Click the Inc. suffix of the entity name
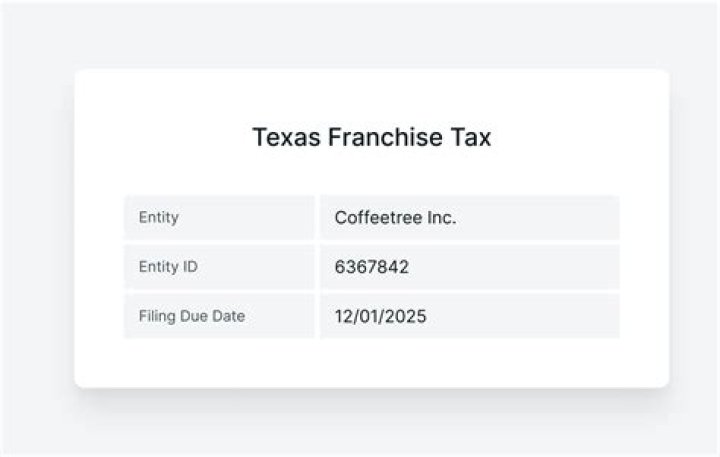This screenshot has width=720, height=457. tap(440, 217)
